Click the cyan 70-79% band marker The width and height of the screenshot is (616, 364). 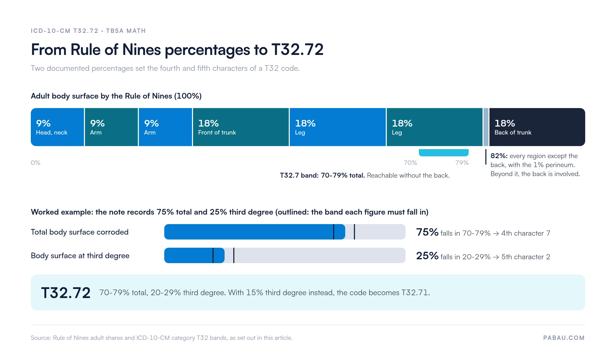click(444, 152)
